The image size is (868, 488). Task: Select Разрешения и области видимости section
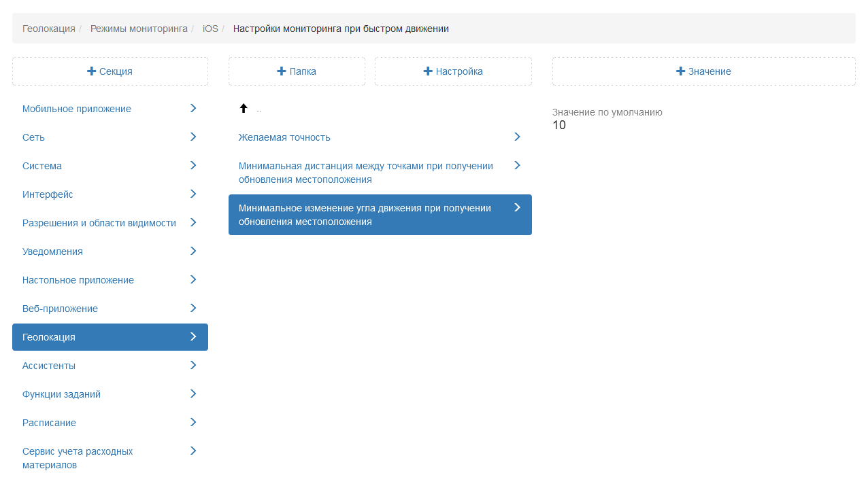99,223
